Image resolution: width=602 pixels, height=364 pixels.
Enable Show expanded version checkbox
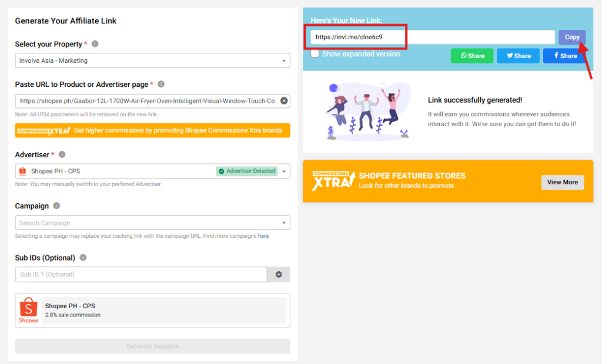315,54
